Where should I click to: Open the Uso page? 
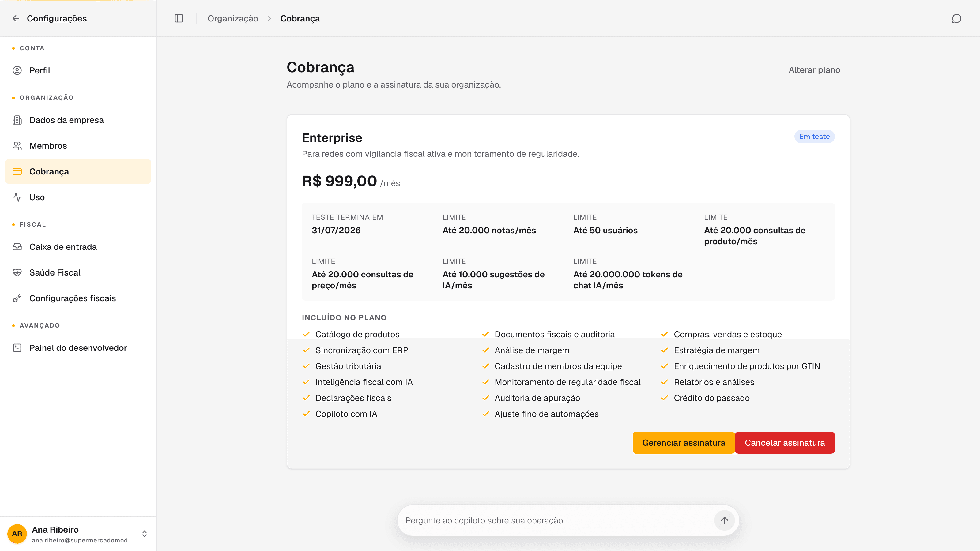tap(78, 197)
